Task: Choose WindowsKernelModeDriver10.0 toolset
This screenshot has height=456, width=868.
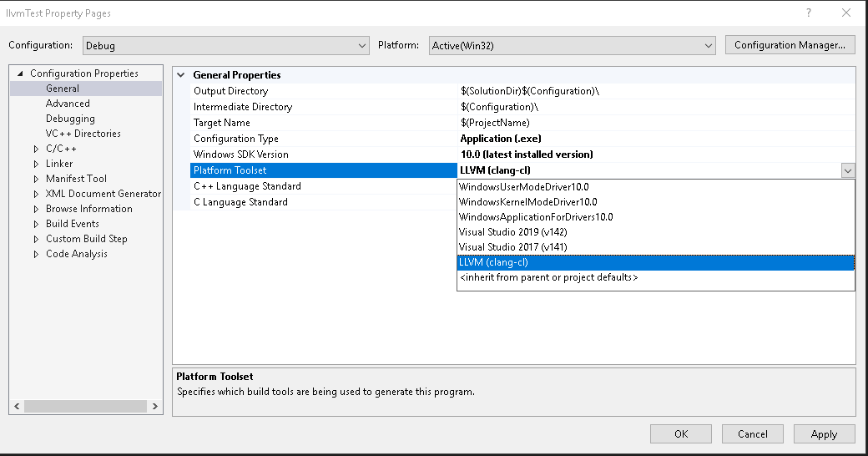Action: pos(656,201)
